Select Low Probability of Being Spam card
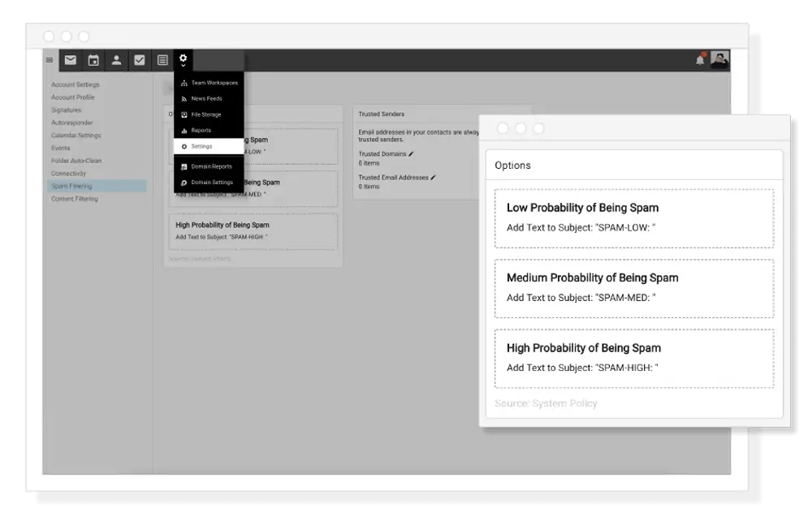The image size is (812, 521). point(633,217)
